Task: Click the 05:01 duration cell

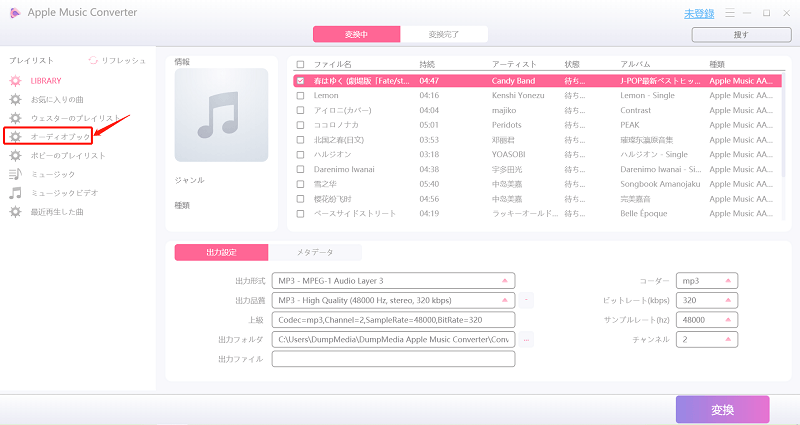Action: (x=429, y=125)
